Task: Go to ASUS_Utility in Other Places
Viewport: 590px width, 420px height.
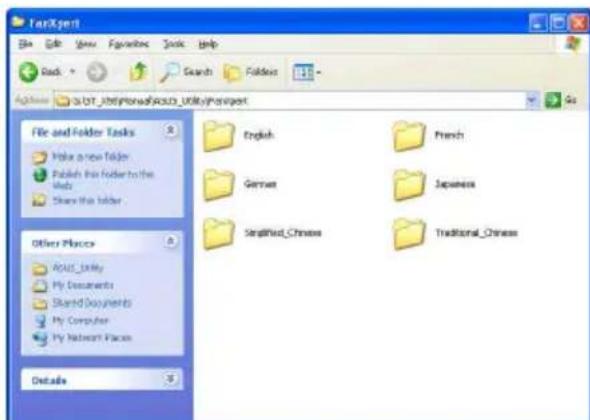Action: (x=78, y=268)
